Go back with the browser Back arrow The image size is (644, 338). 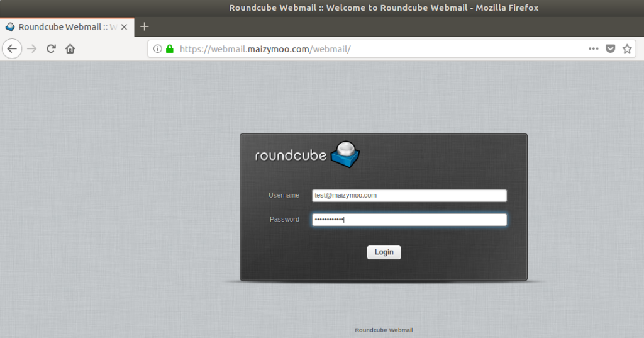(12, 49)
